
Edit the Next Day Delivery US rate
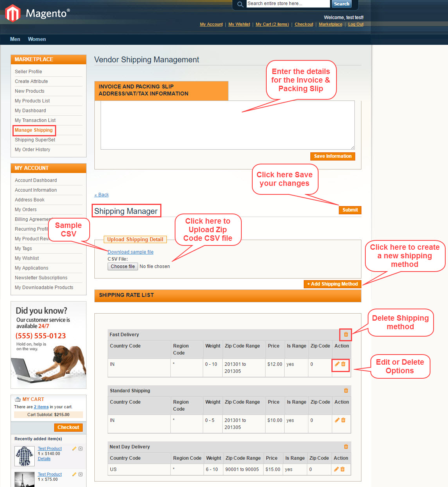[336, 469]
